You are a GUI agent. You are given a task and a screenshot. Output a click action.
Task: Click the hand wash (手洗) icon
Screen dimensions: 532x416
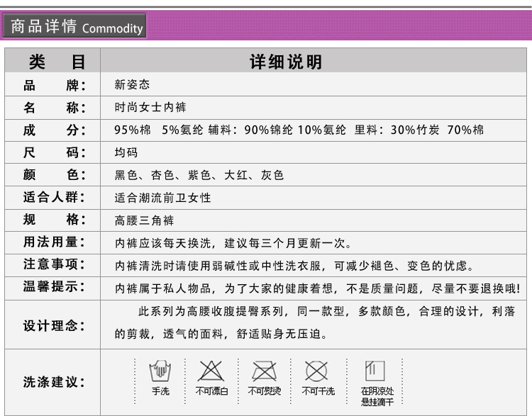click(160, 371)
